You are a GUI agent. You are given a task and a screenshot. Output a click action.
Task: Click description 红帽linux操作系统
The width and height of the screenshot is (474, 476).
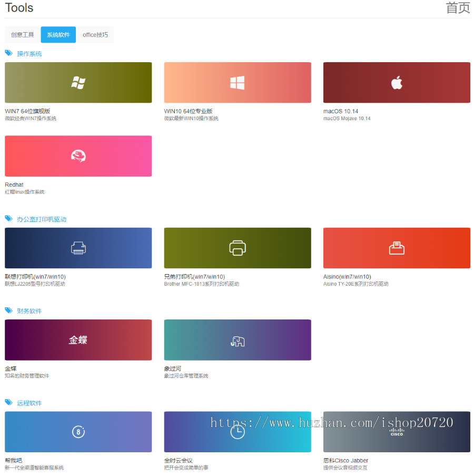25,192
